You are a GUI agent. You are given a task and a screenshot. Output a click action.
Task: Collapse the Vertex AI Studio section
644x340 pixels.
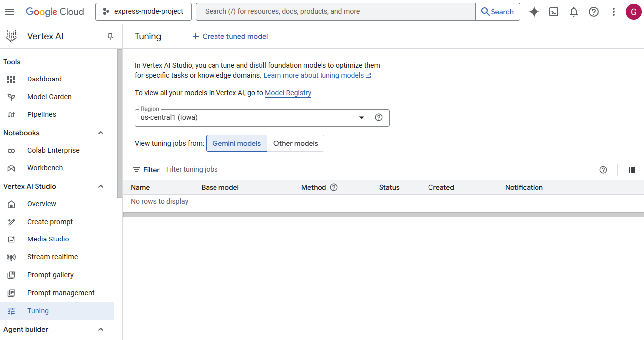(101, 186)
